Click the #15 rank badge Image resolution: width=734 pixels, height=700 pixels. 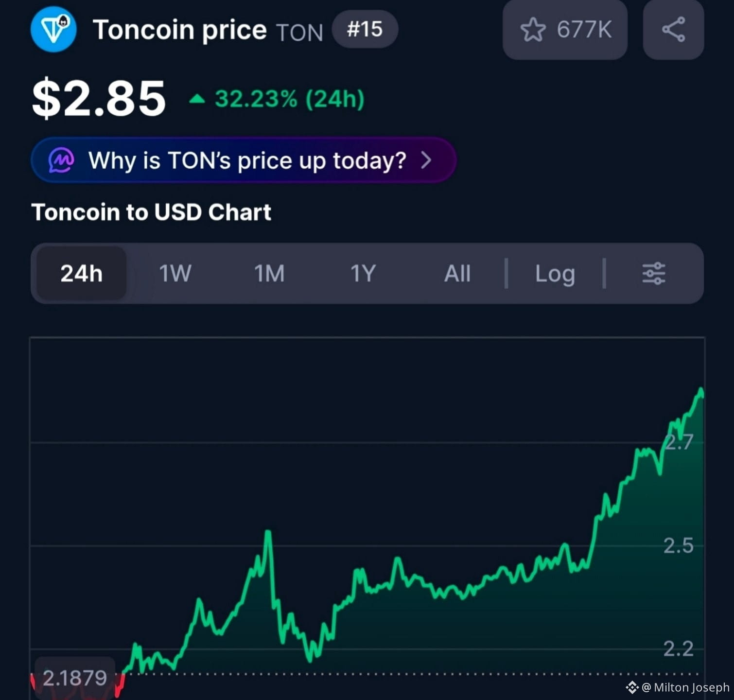(365, 29)
